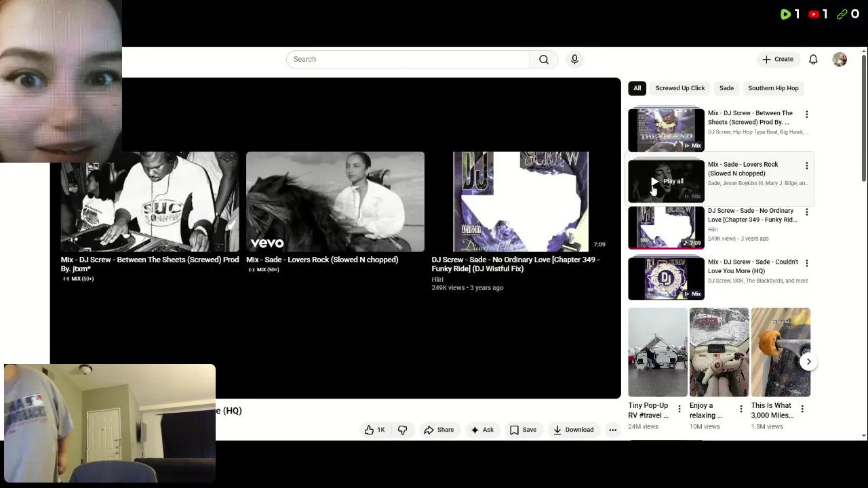Viewport: 868px width, 488px height.
Task: Activate voice search microphone icon
Action: click(574, 60)
